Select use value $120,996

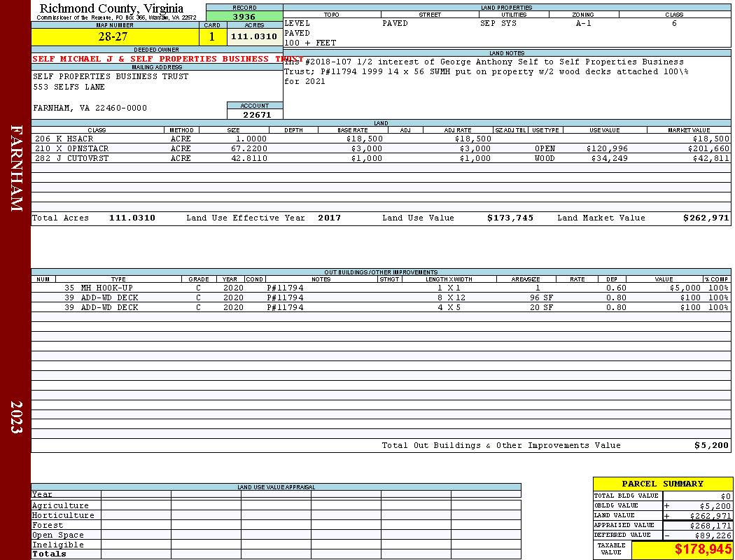pyautogui.click(x=607, y=148)
